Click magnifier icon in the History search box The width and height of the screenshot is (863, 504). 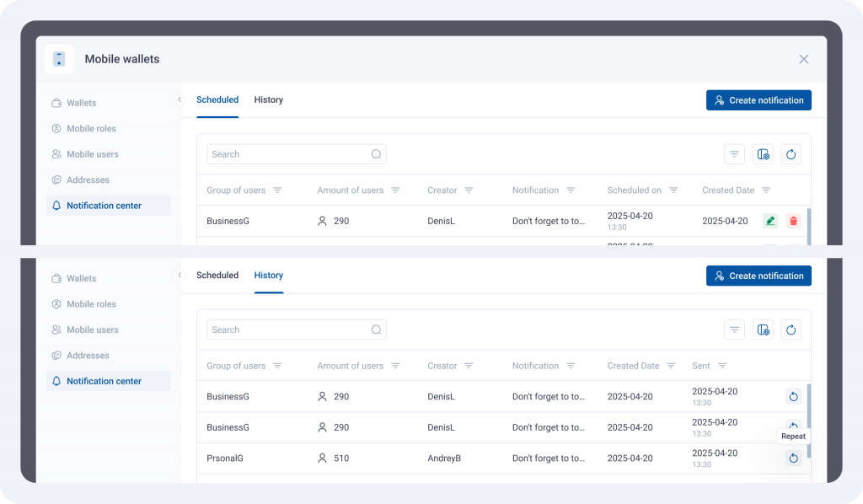[376, 330]
